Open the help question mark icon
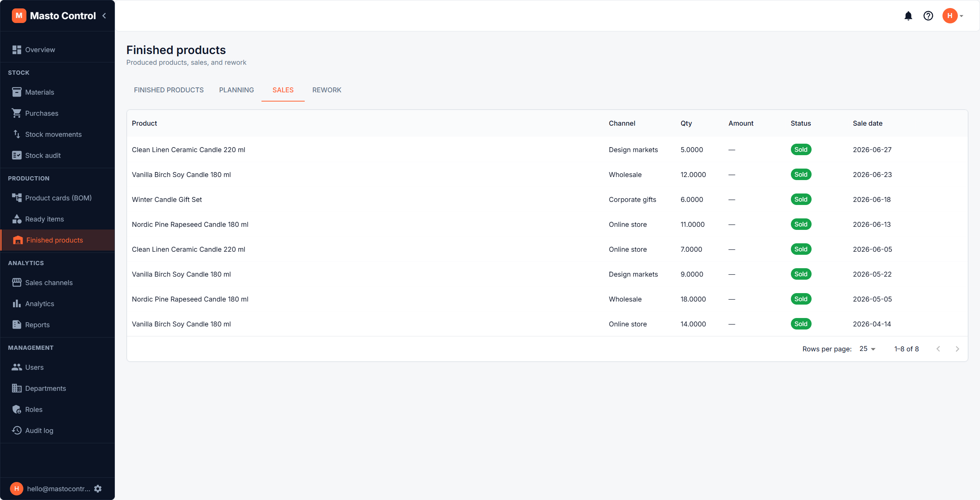This screenshot has width=980, height=500. point(928,16)
